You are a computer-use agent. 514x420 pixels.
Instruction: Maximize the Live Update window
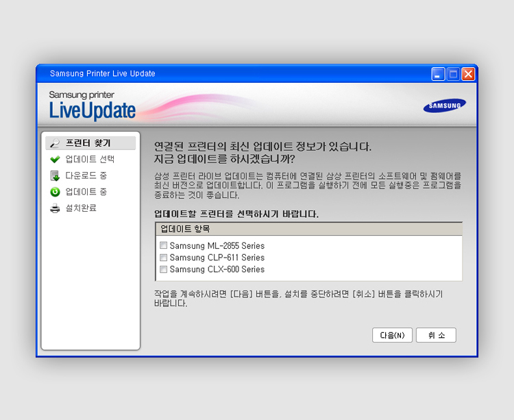coord(454,74)
